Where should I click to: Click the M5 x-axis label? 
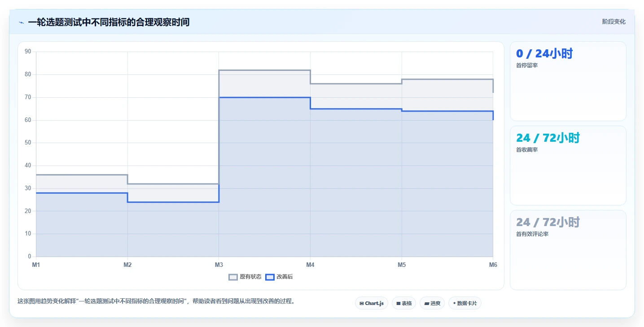(x=402, y=265)
